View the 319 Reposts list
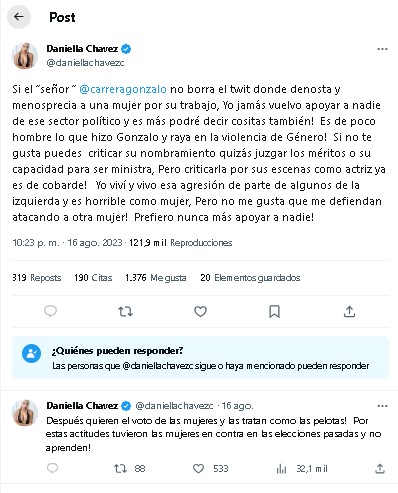This screenshot has width=398, height=493. pyautogui.click(x=37, y=278)
